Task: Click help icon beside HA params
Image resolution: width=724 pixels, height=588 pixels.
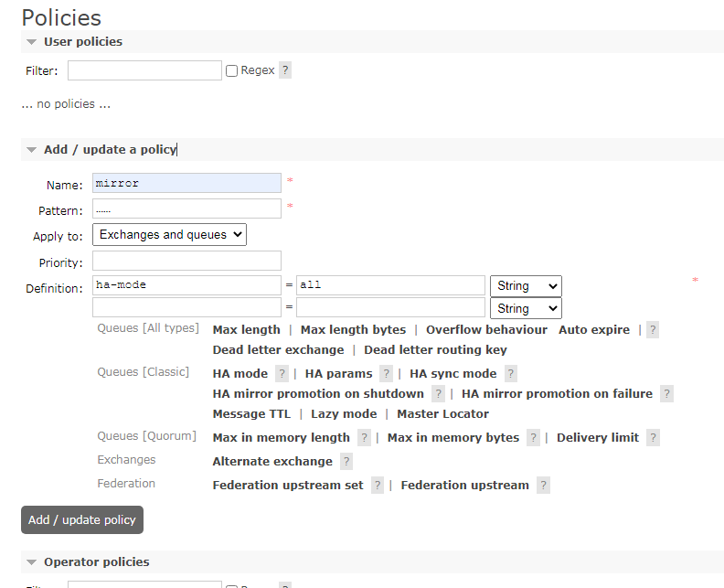Action: pos(387,373)
